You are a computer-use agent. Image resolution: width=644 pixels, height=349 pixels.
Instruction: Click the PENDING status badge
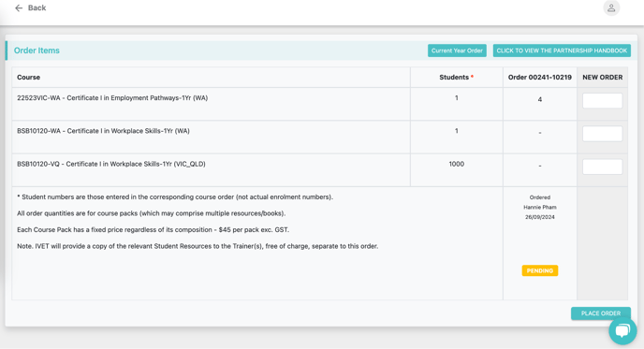540,270
